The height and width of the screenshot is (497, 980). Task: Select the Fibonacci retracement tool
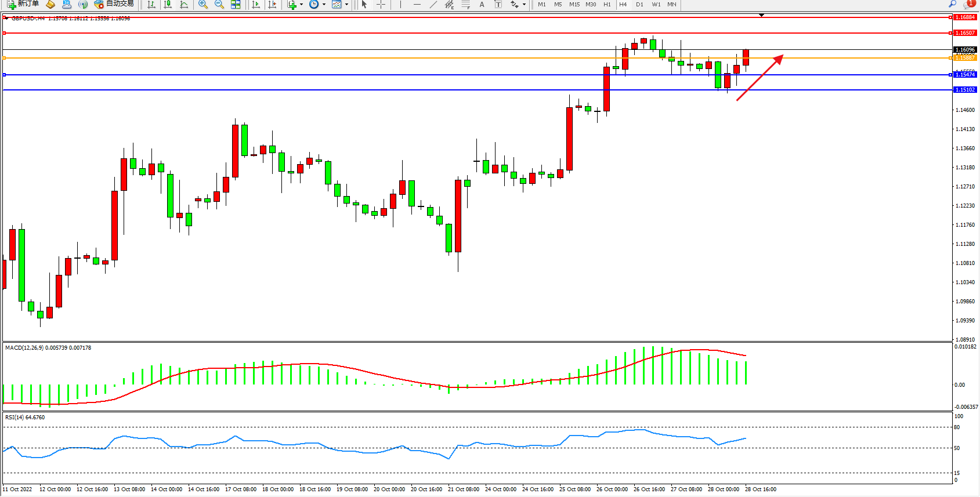click(x=465, y=5)
